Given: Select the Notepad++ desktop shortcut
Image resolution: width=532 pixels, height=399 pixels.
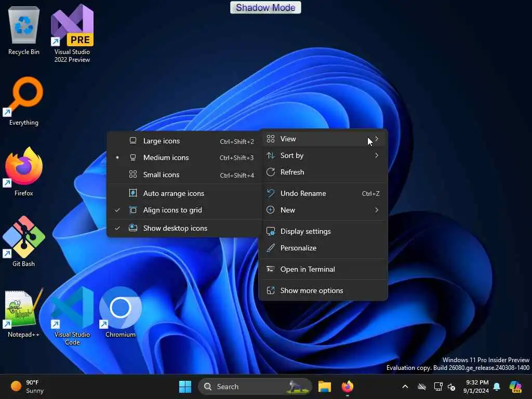Looking at the screenshot, I should pyautogui.click(x=24, y=313).
